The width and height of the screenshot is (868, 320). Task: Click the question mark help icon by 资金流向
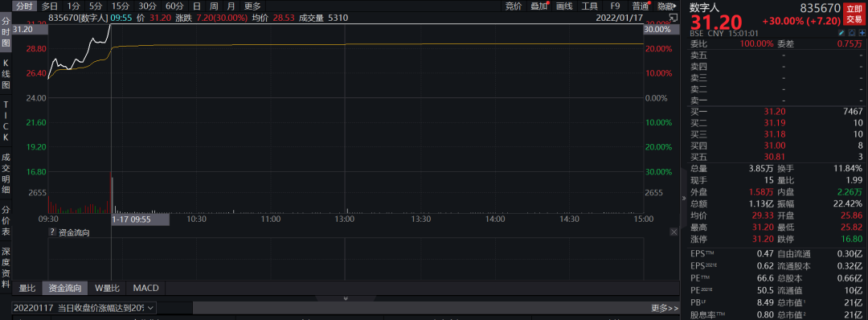[52, 232]
